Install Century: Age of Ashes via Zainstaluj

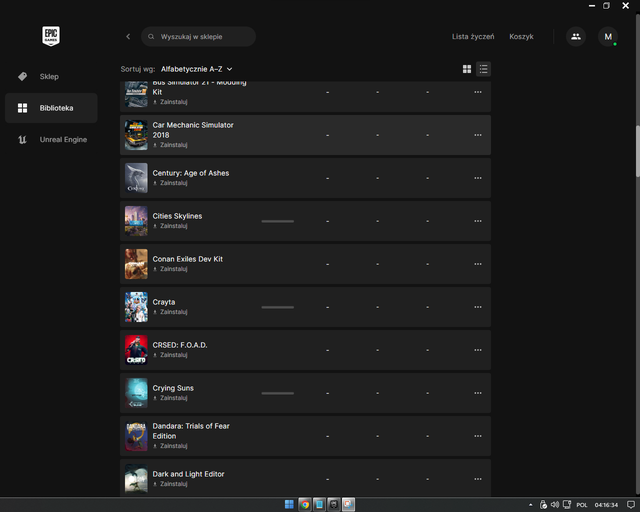tap(170, 183)
